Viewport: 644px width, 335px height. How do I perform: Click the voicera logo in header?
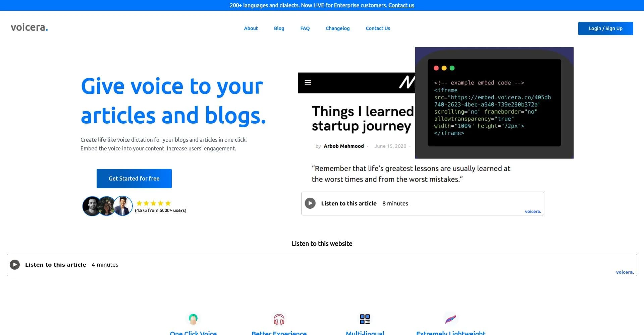[x=29, y=27]
